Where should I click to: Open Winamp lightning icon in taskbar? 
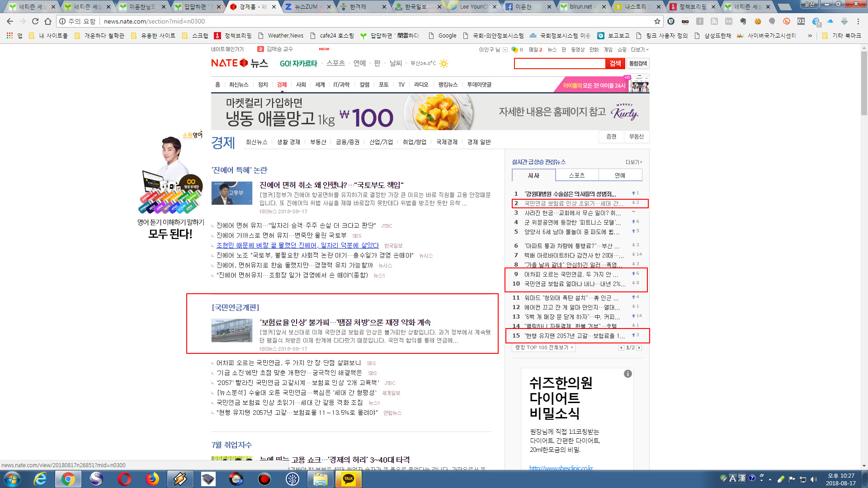pyautogui.click(x=180, y=479)
